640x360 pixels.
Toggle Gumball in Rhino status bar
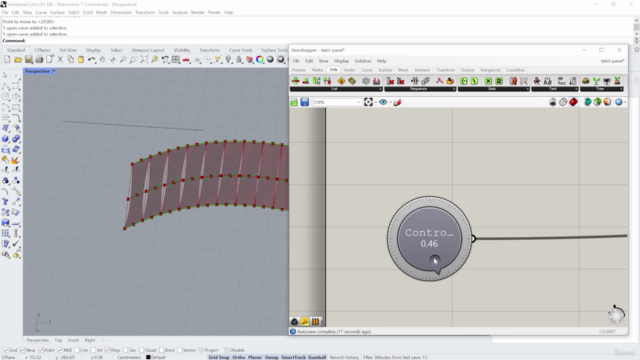coord(317,357)
